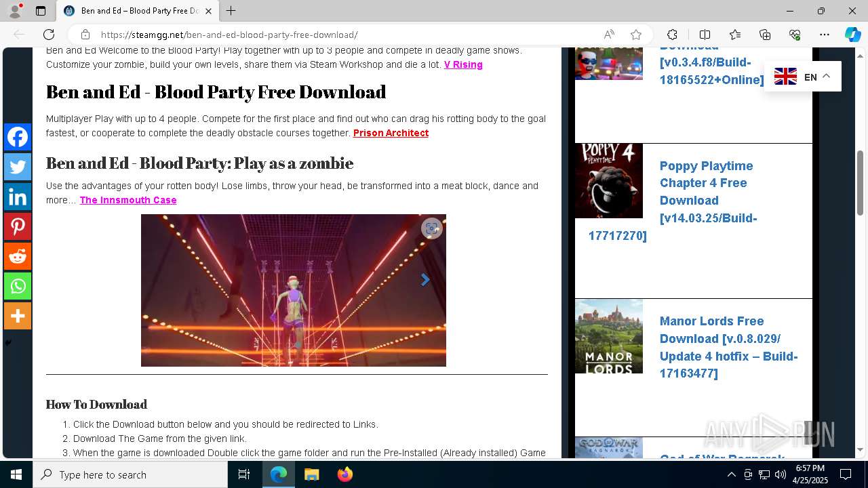Open tab actions menu icon
This screenshot has height=488, width=868.
tap(41, 11)
